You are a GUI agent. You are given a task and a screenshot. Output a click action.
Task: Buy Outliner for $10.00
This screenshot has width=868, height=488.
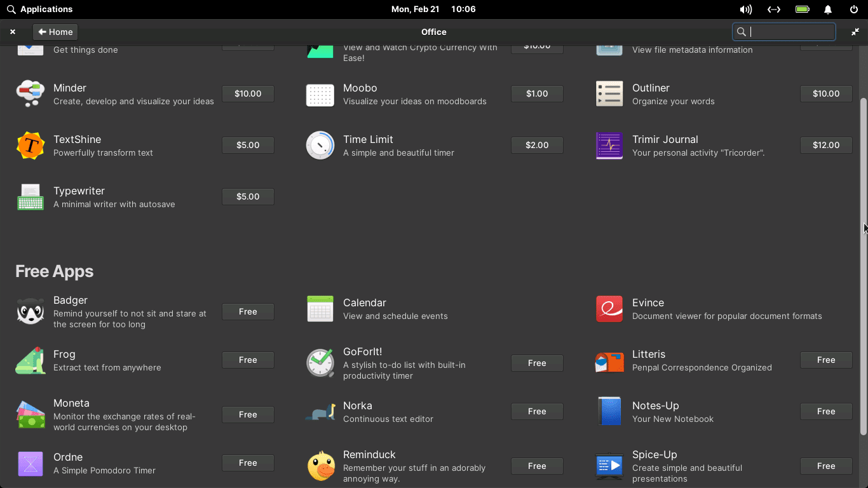(x=826, y=93)
